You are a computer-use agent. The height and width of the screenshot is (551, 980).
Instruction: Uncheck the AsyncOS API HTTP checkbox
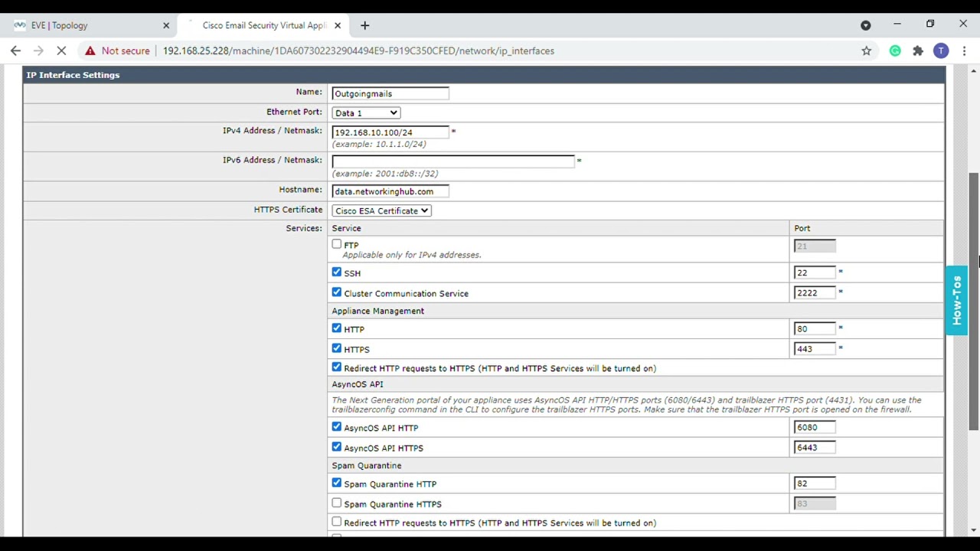tap(337, 426)
